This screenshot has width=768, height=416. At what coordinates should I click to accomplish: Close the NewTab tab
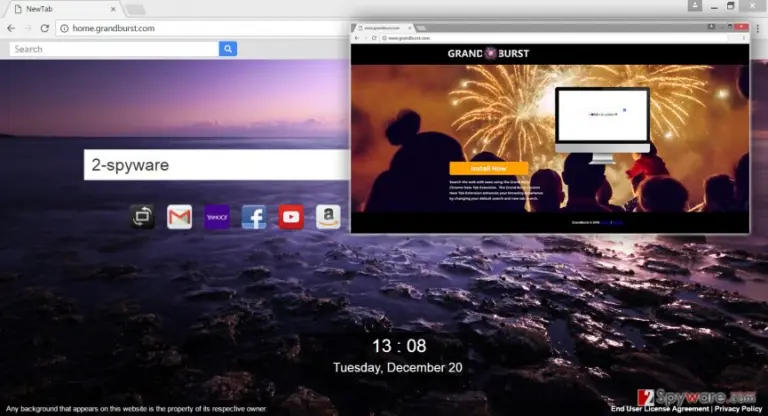tap(113, 9)
